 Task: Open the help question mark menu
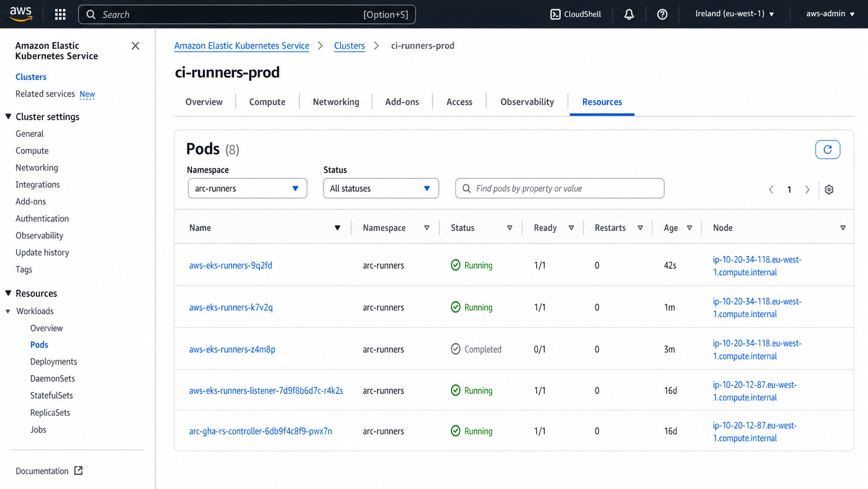pyautogui.click(x=662, y=15)
